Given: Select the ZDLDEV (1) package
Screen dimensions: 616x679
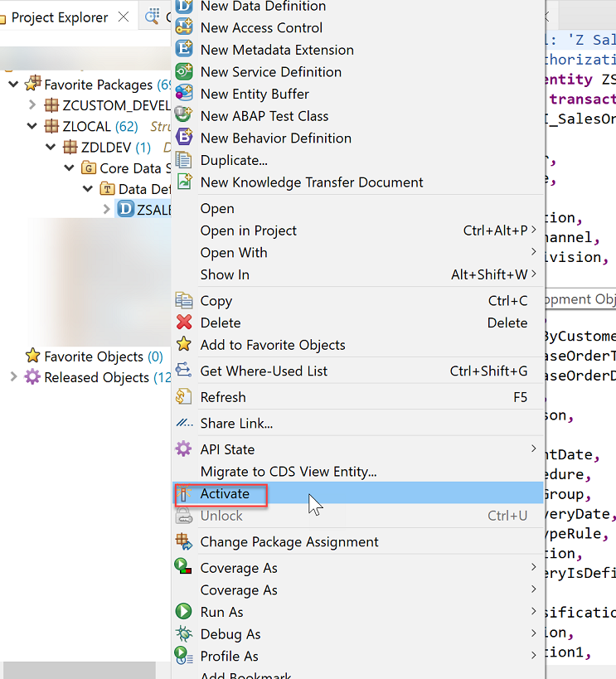Looking at the screenshot, I should click(116, 148).
